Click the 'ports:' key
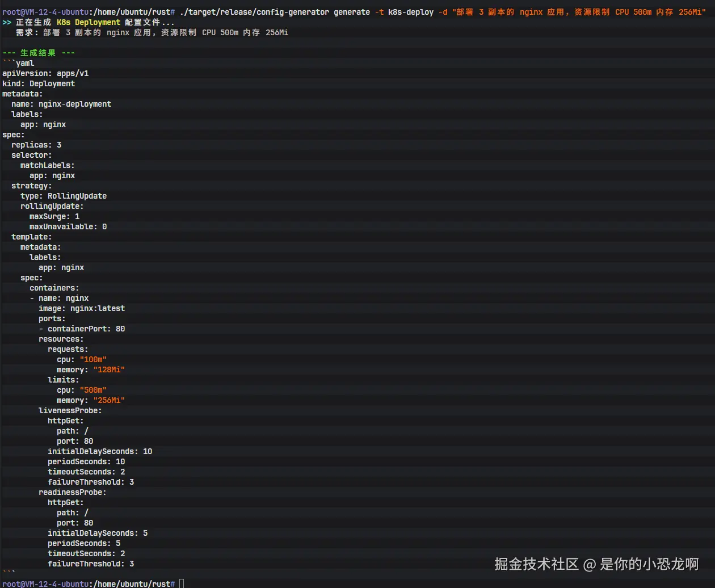 [x=52, y=318]
